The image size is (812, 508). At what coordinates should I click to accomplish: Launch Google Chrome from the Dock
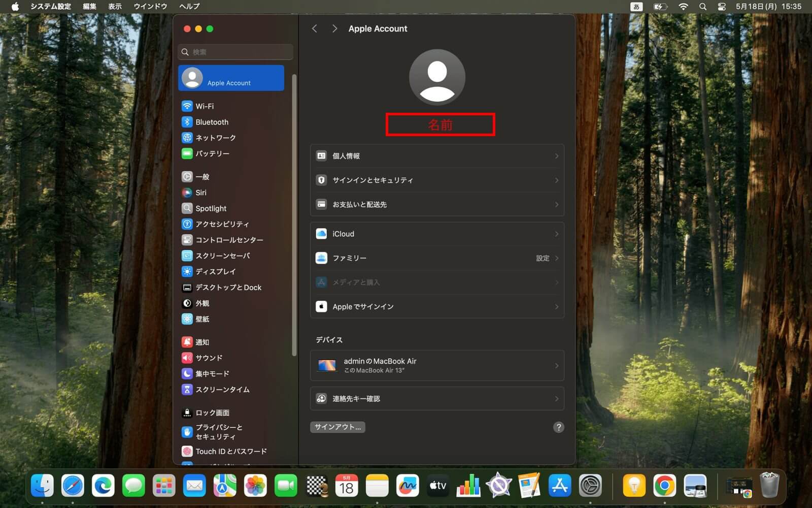[x=664, y=486]
